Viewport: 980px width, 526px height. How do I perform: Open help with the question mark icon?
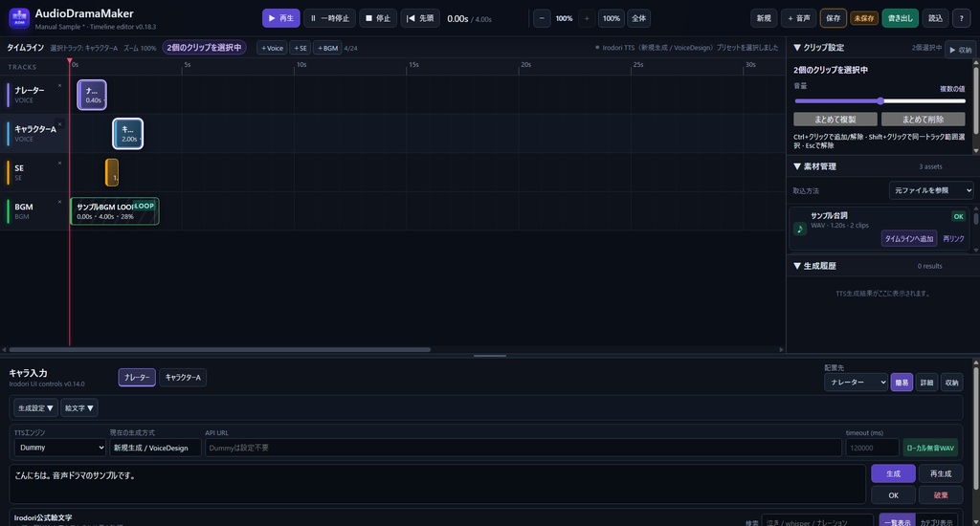(961, 18)
